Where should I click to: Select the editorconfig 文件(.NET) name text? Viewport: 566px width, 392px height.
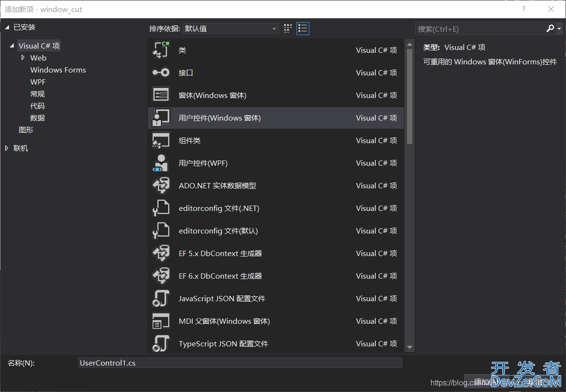tap(219, 208)
